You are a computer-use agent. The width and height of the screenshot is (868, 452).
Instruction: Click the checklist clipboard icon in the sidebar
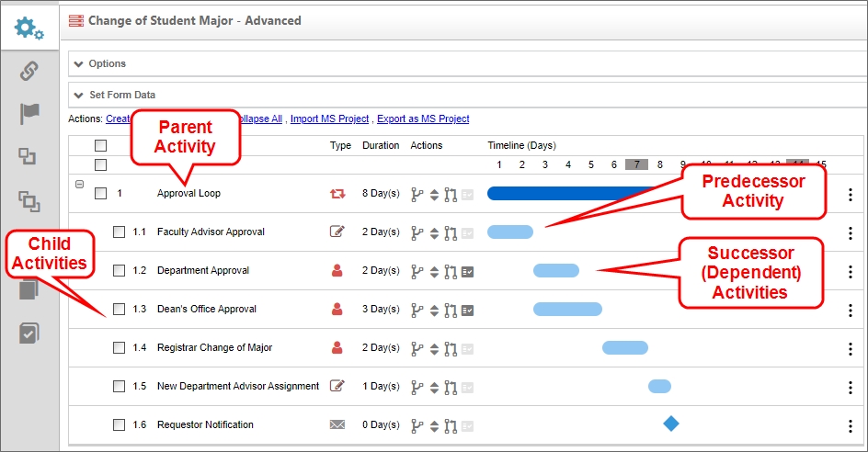[29, 333]
